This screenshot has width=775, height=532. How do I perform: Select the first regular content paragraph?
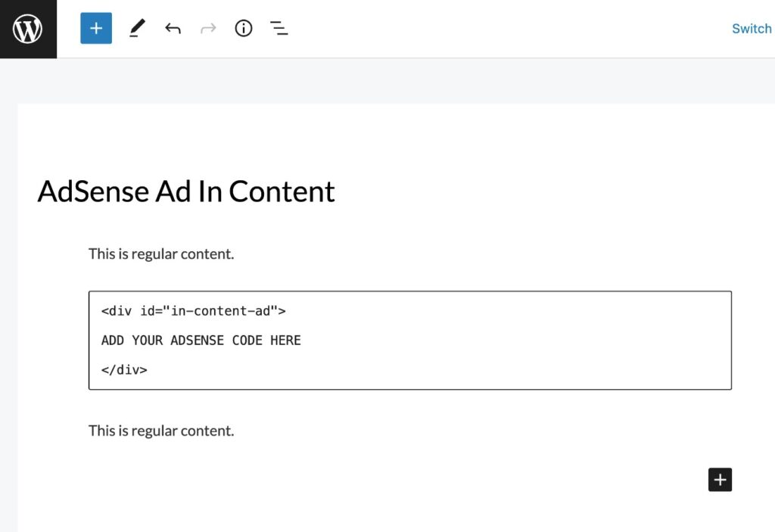[x=160, y=254]
